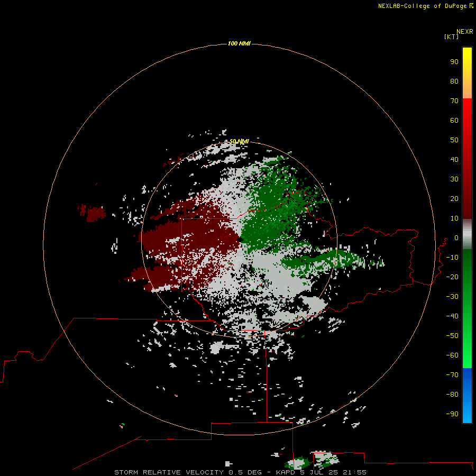
Task: Click the 80 value on velocity scale
Action: [x=454, y=81]
